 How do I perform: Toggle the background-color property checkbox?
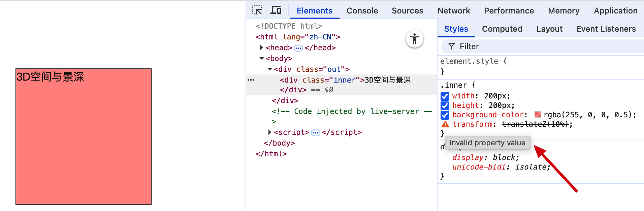(x=445, y=115)
